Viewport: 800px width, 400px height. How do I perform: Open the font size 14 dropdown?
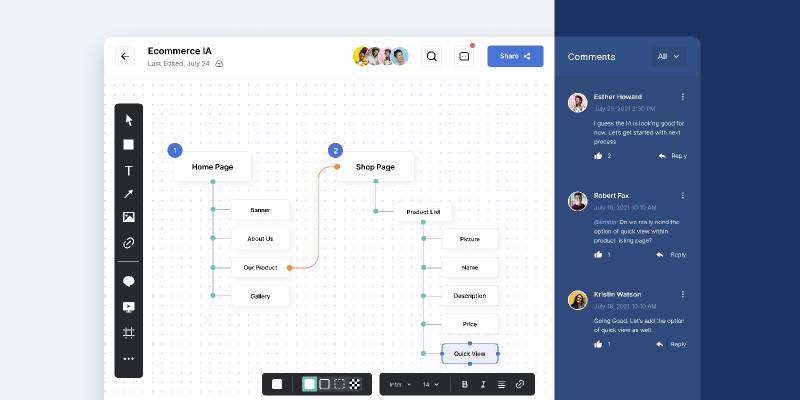431,384
